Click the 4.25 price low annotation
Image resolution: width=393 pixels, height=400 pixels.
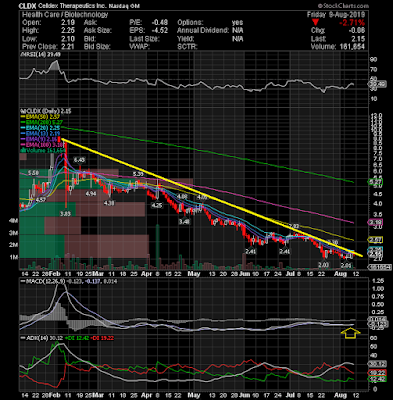click(x=156, y=206)
